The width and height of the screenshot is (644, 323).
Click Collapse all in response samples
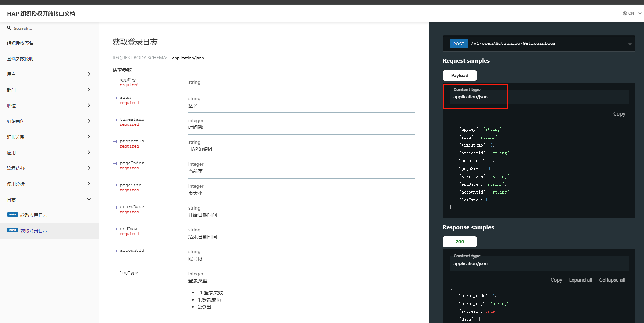pos(612,280)
